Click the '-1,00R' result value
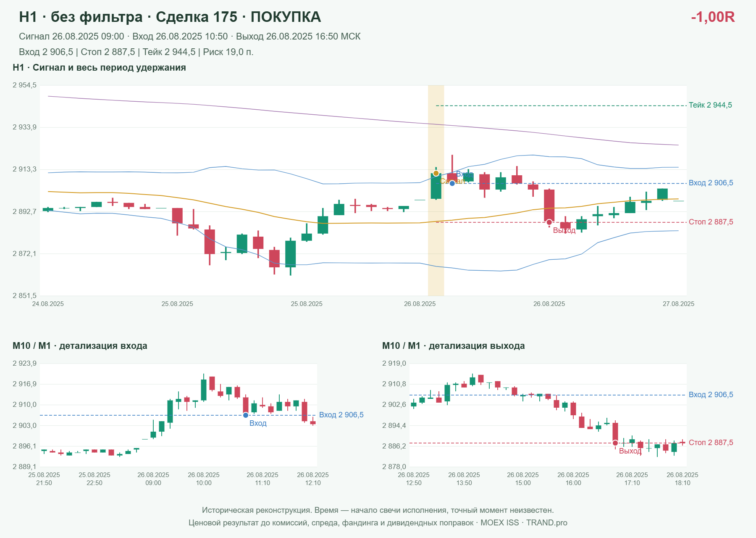This screenshot has height=538, width=756. 713,17
